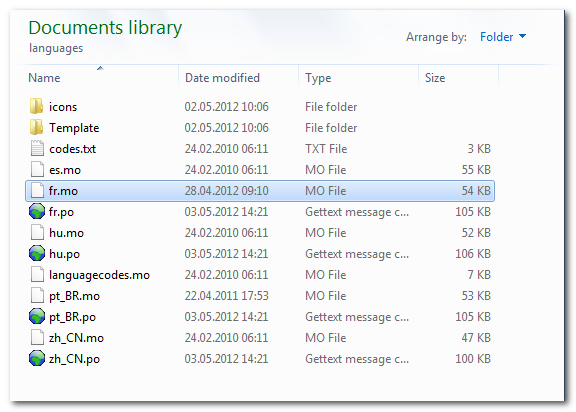Viewport: 576px width, 412px height.
Task: Click the fr.po globe icon
Action: tap(37, 212)
